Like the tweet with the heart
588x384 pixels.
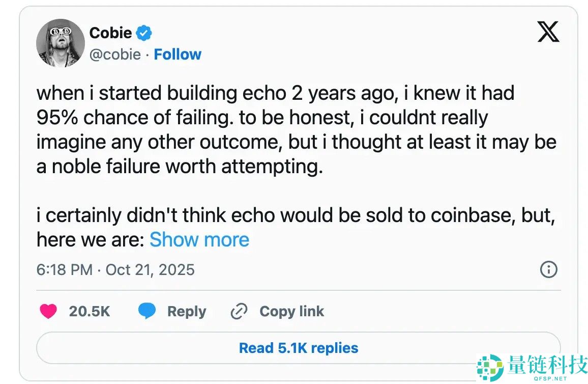48,311
